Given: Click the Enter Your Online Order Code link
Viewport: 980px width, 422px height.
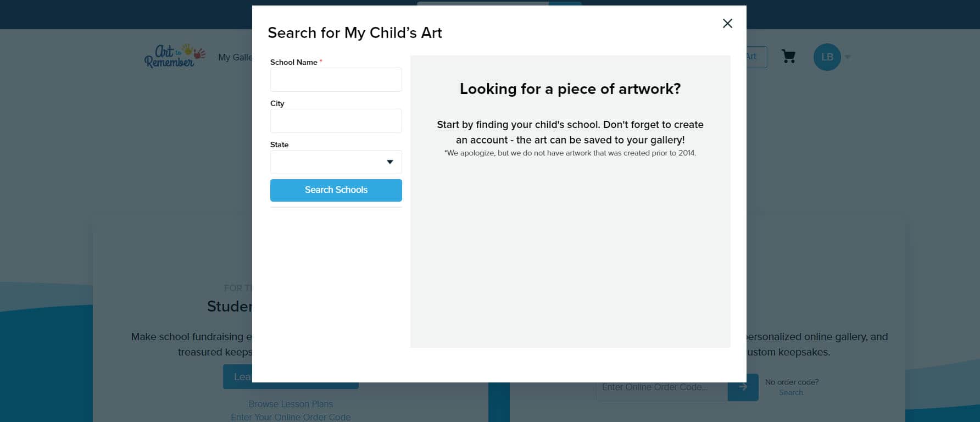Looking at the screenshot, I should point(291,417).
